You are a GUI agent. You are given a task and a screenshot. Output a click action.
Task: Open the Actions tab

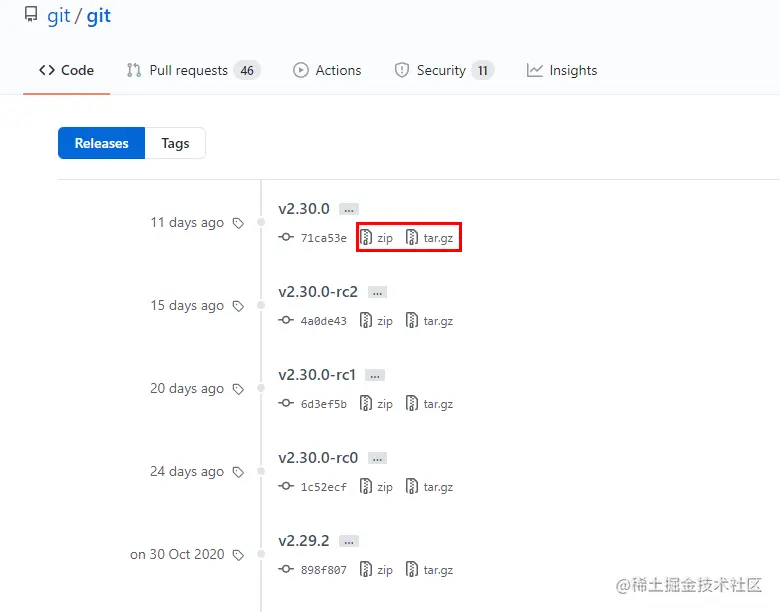327,70
